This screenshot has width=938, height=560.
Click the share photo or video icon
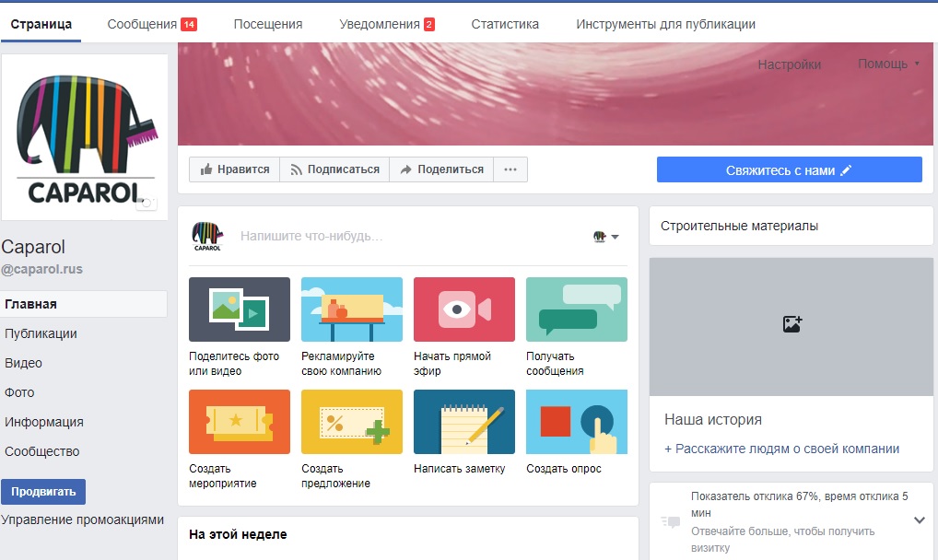pyautogui.click(x=240, y=309)
